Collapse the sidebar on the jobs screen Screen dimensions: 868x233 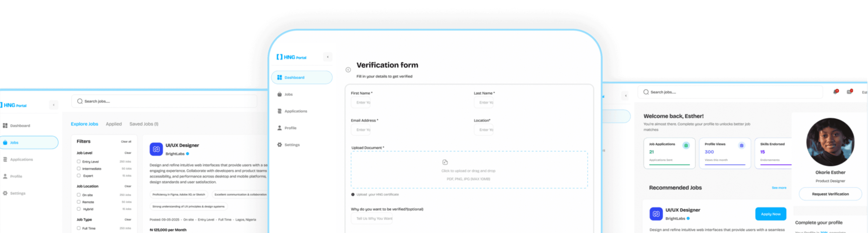(54, 105)
